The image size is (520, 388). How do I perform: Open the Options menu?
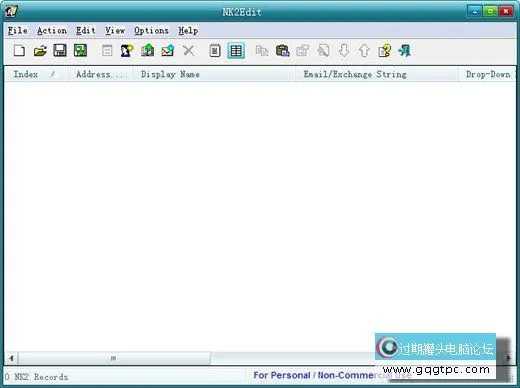(x=151, y=31)
